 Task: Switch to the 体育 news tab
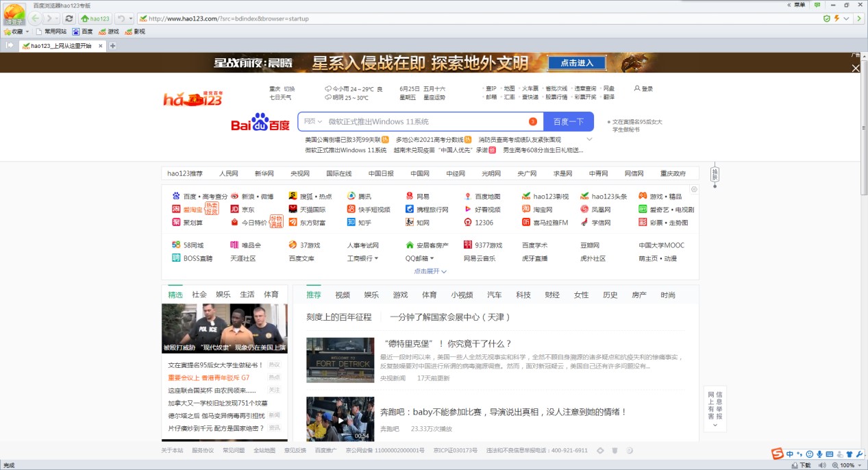[x=271, y=294]
